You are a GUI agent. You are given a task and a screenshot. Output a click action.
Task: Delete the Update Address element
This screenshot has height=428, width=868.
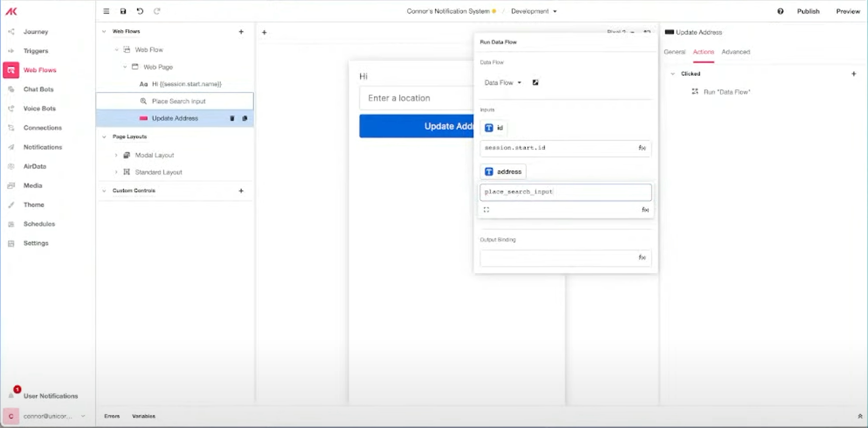pyautogui.click(x=232, y=118)
